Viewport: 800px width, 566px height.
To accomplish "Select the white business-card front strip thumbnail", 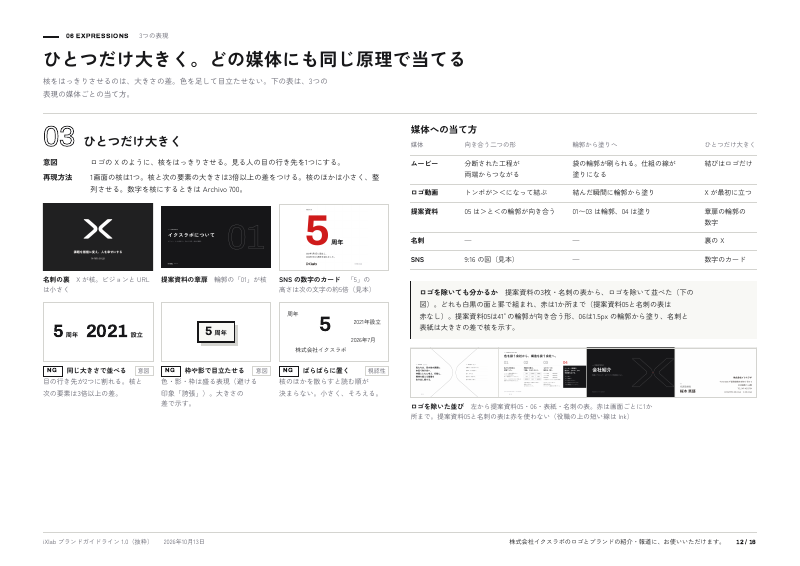I will pyautogui.click(x=716, y=373).
